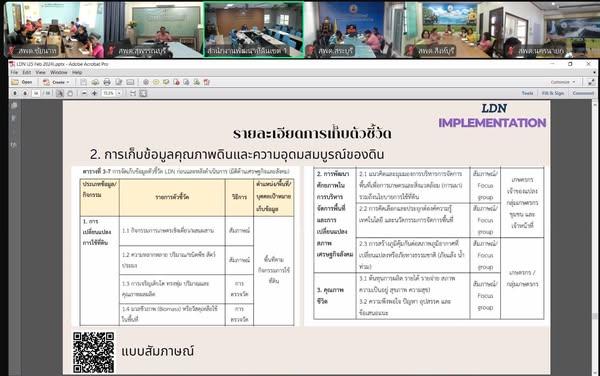Expand the Create dropdown arrow

68,82
